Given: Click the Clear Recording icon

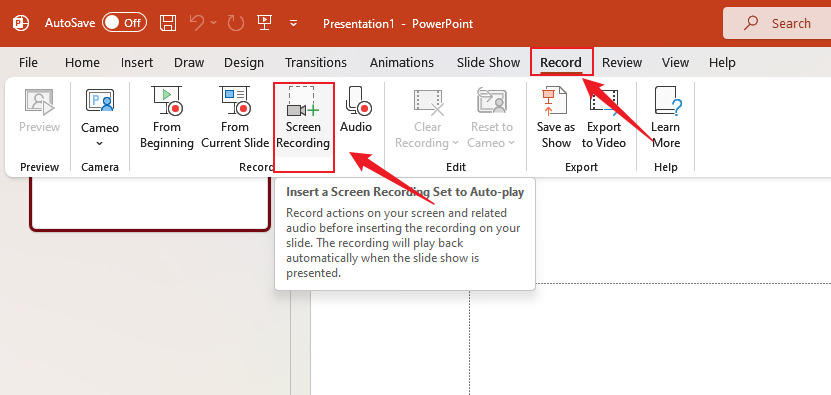Looking at the screenshot, I should [x=428, y=102].
